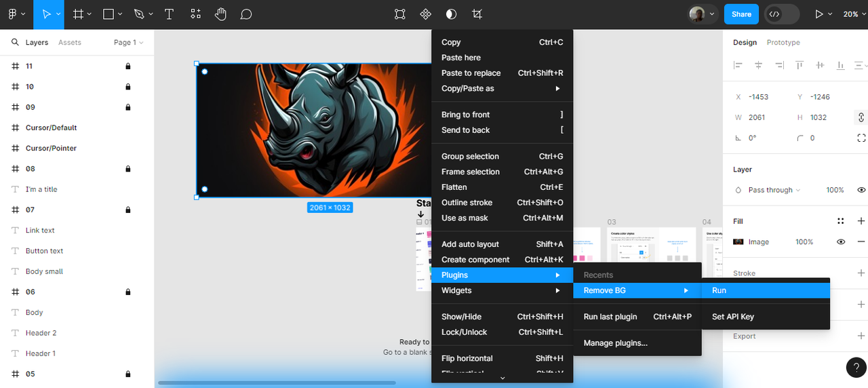Select Use as mask menu item
868x388 pixels.
pos(502,218)
